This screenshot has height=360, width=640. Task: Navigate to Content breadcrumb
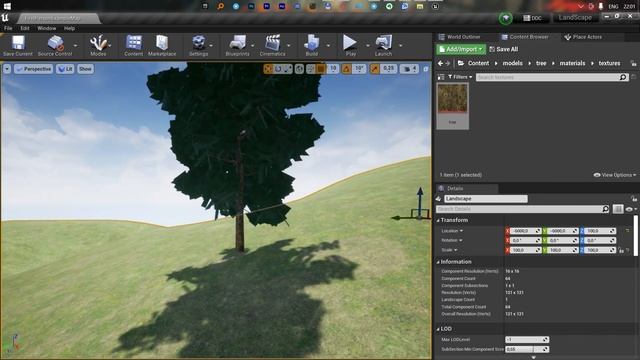point(478,63)
